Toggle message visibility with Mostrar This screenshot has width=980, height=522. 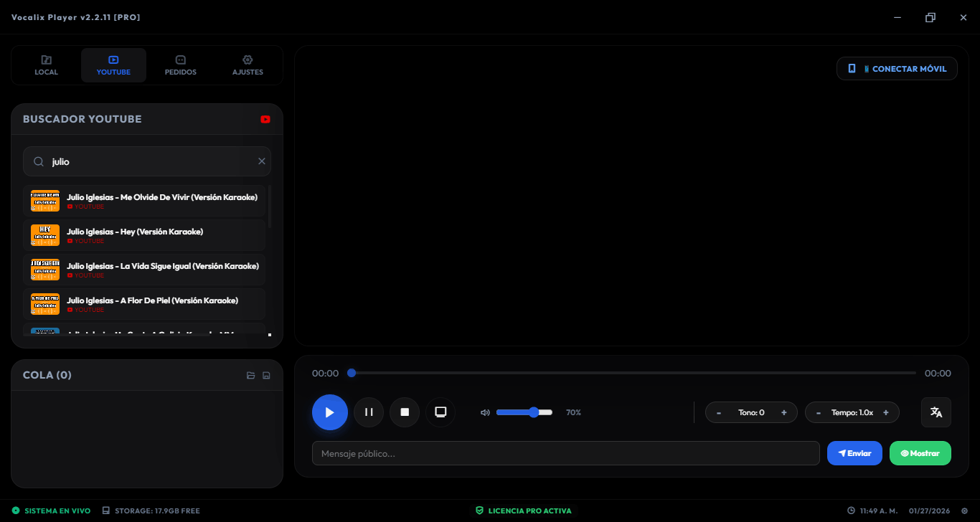[x=920, y=453]
